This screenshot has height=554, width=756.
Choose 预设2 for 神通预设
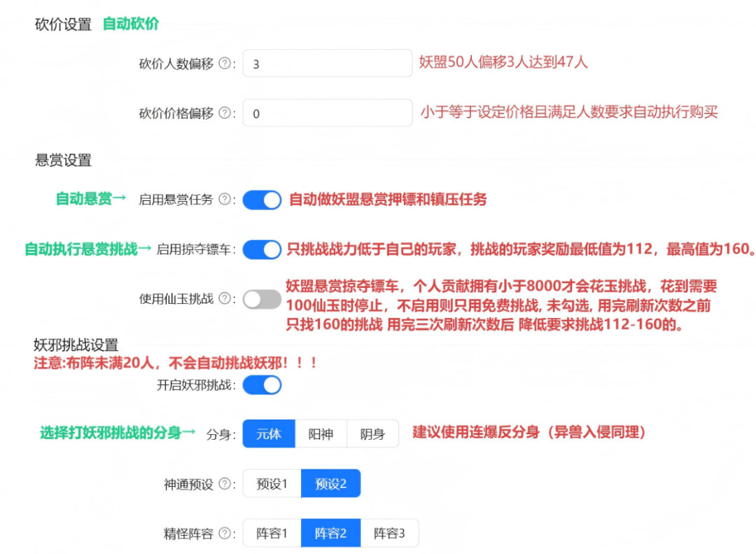pos(330,484)
